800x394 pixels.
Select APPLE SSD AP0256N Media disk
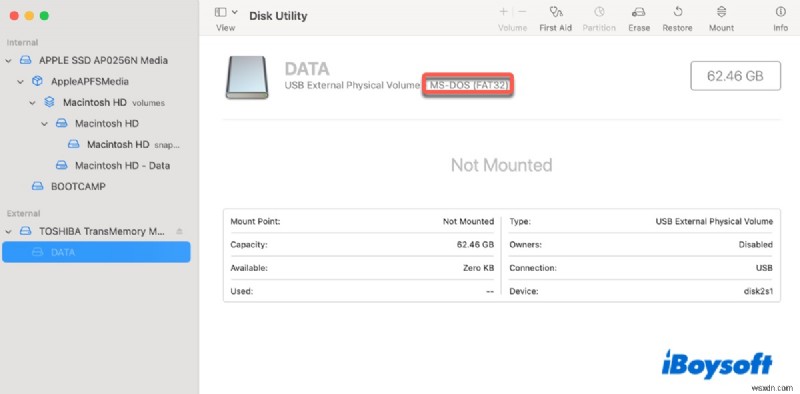click(104, 60)
